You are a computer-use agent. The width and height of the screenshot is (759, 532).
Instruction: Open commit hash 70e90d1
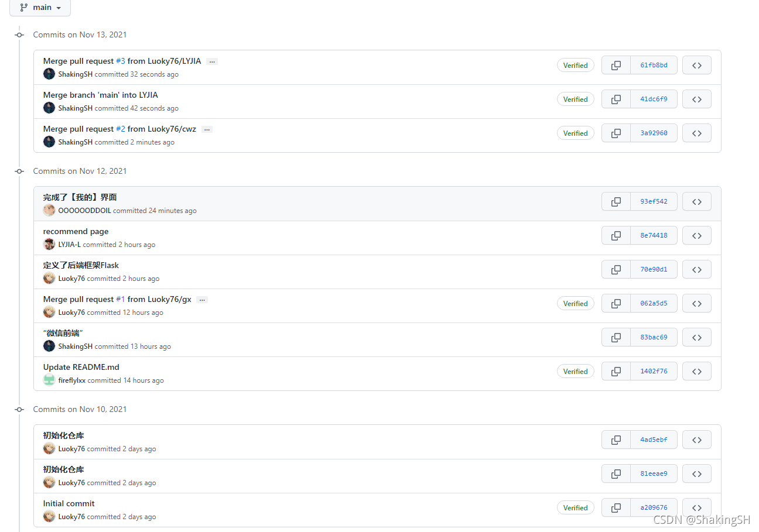click(654, 270)
